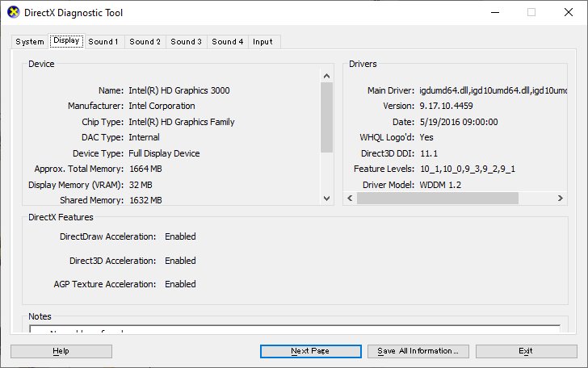Click the total memory value 1664 MB

pyautogui.click(x=145, y=169)
